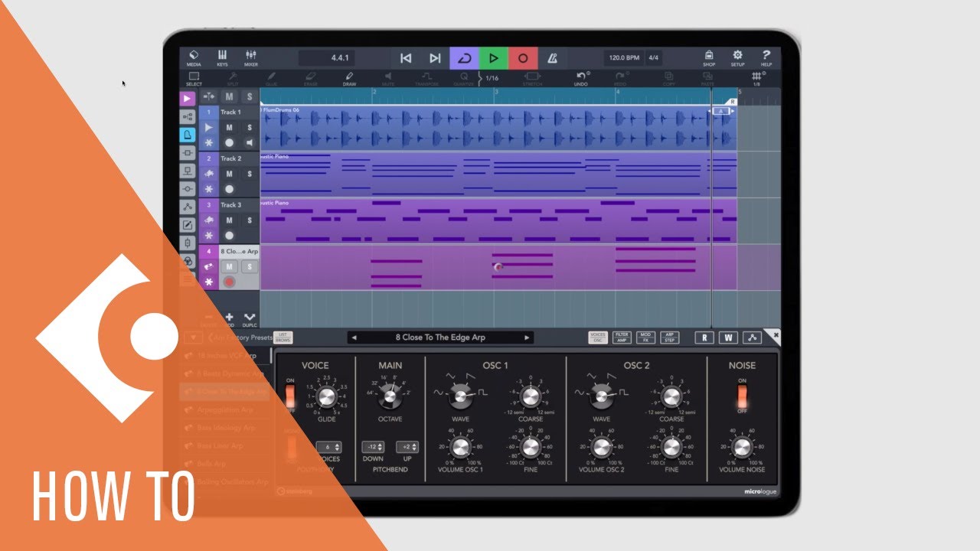Image resolution: width=980 pixels, height=551 pixels.
Task: Open the Setup settings
Action: (x=737, y=58)
